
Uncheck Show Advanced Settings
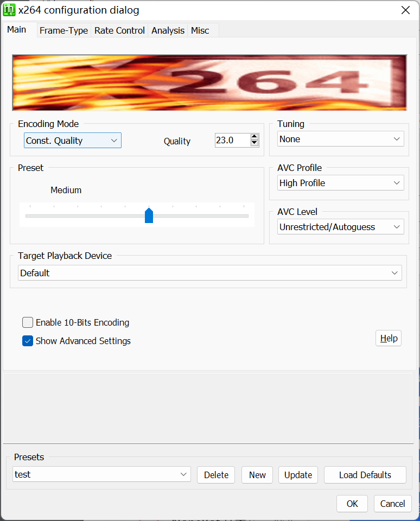28,341
